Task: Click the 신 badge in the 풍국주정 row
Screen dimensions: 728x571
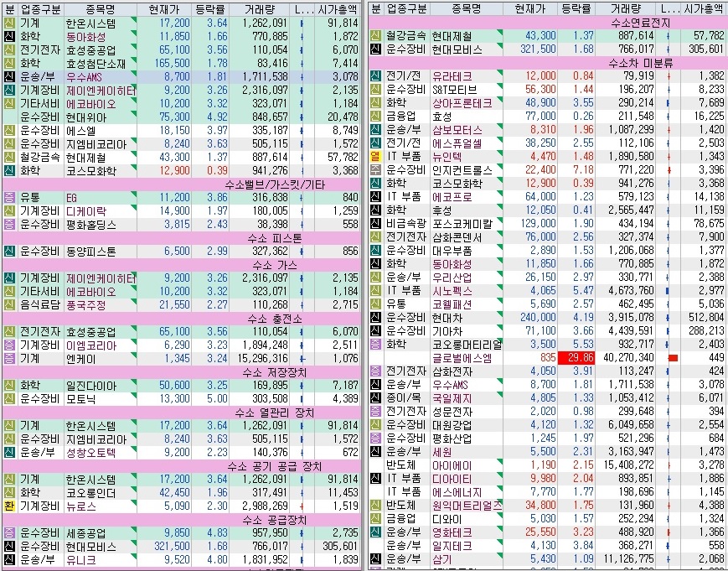Action: [x=9, y=304]
